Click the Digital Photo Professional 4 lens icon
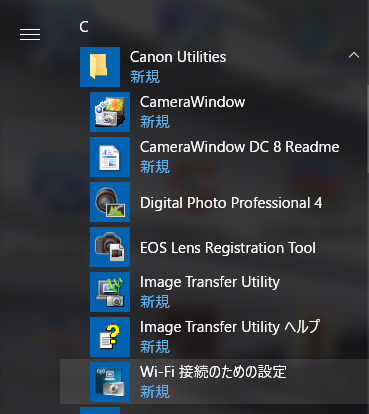The image size is (369, 414). (x=110, y=202)
